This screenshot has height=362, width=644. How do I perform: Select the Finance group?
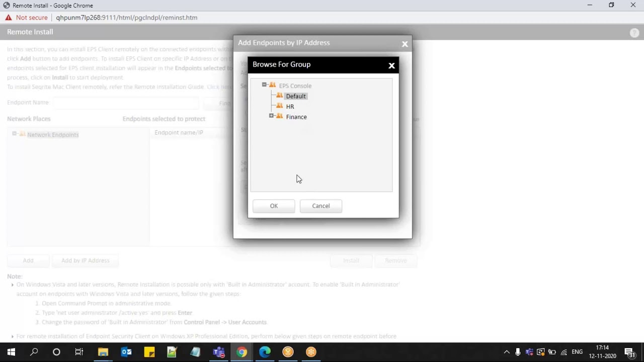296,117
